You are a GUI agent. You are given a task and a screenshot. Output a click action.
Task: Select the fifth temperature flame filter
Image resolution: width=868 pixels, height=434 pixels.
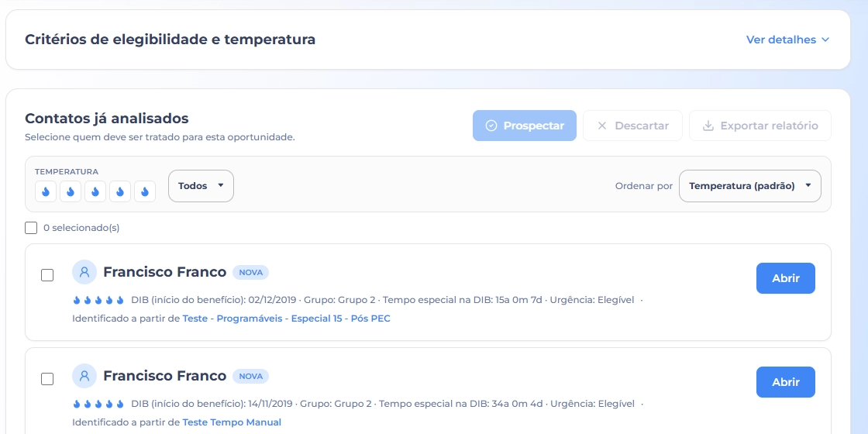coord(145,191)
